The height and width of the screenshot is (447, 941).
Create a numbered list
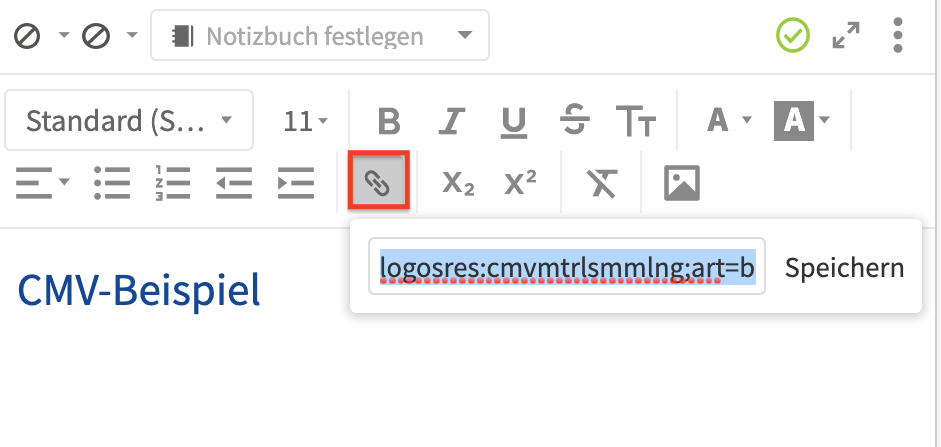(173, 182)
